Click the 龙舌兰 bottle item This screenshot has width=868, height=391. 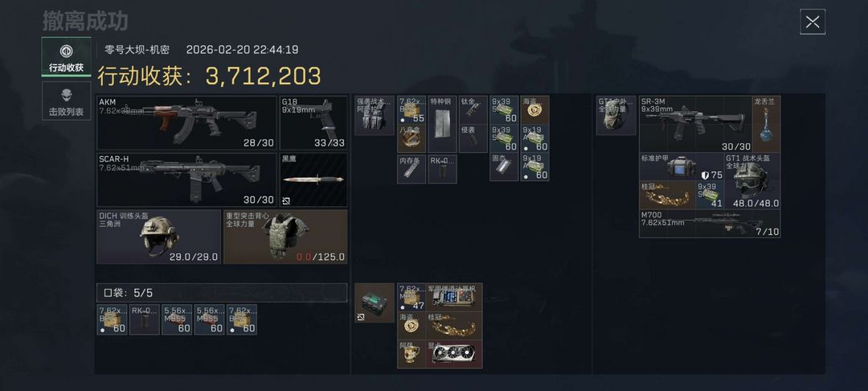click(766, 124)
